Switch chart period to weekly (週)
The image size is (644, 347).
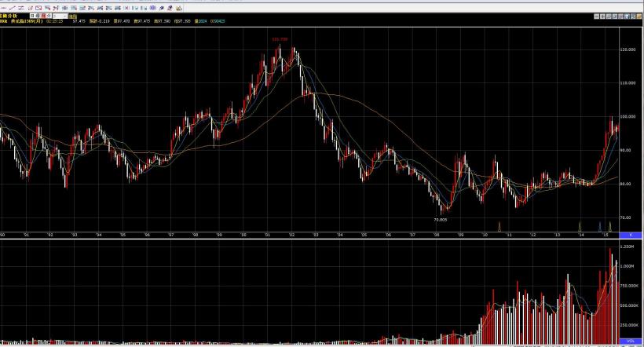pyautogui.click(x=38, y=16)
